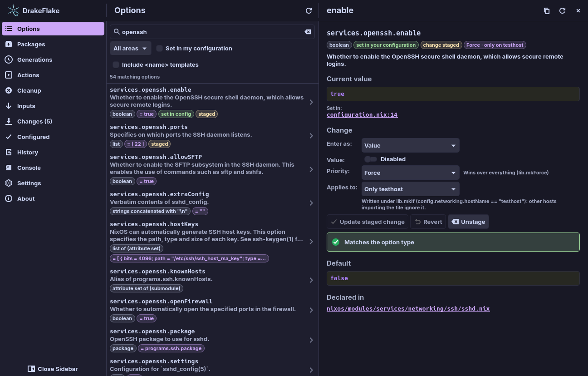Expand the services.openssh.extraConfig chevron
Image resolution: width=588 pixels, height=376 pixels.
(x=311, y=203)
